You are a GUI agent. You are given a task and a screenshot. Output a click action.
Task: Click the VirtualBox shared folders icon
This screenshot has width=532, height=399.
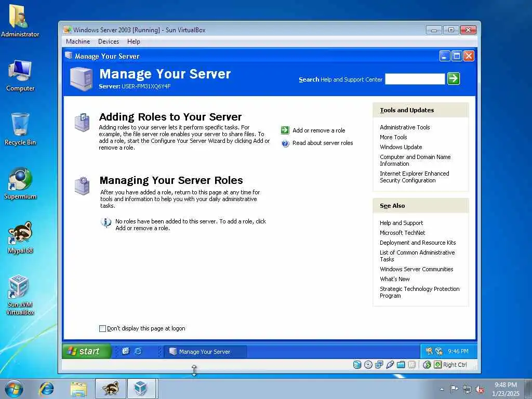coord(401,365)
